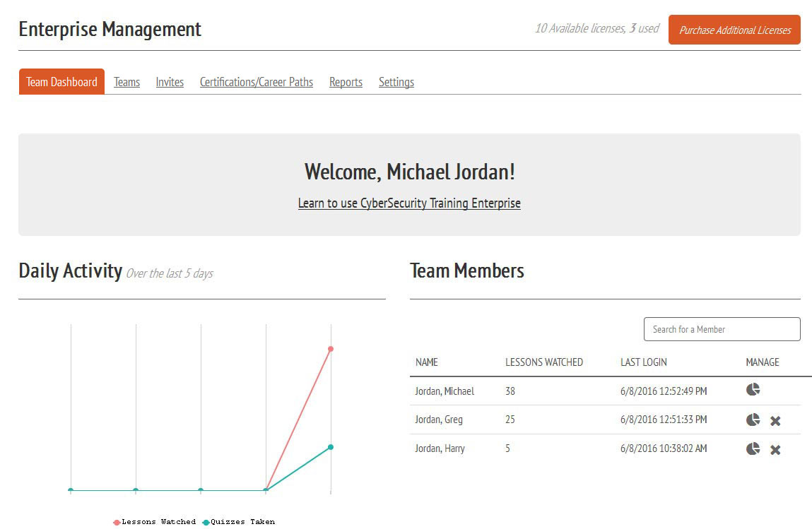Open report chart icon for Jordan, Greg
812x529 pixels.
coord(753,420)
